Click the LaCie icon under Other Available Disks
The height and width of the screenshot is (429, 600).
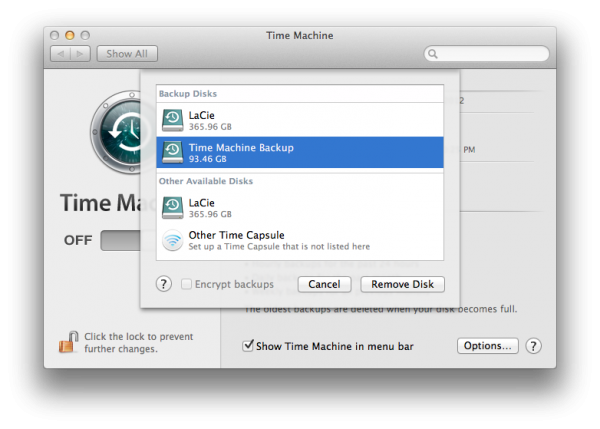(173, 207)
